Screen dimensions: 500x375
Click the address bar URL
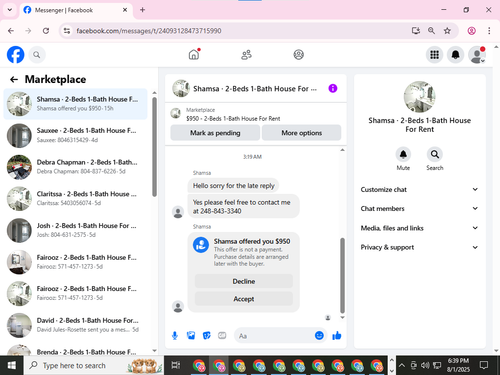point(149,31)
